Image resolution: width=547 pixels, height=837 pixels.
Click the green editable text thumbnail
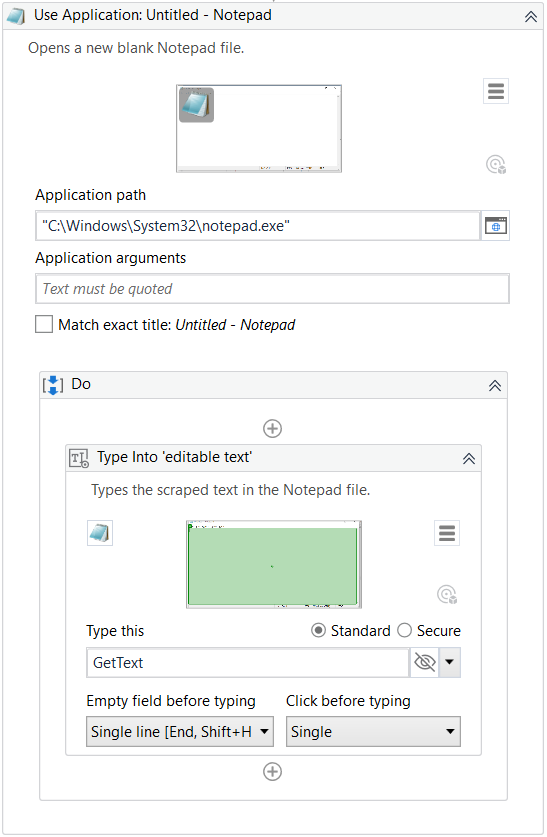[x=274, y=565]
